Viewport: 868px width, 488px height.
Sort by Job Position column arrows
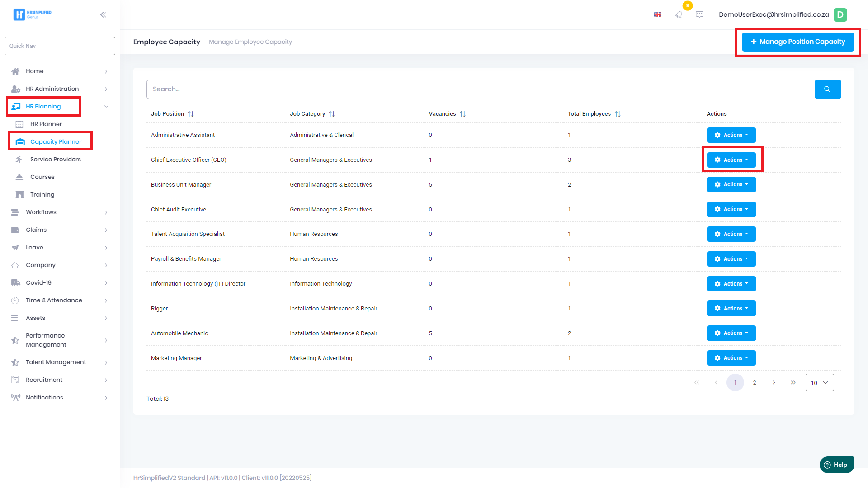click(191, 114)
